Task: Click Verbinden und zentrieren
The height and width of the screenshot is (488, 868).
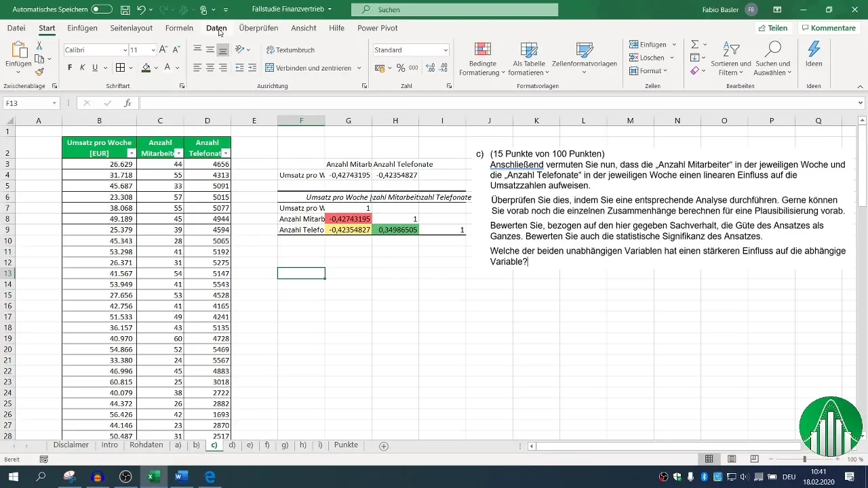Action: click(x=309, y=68)
